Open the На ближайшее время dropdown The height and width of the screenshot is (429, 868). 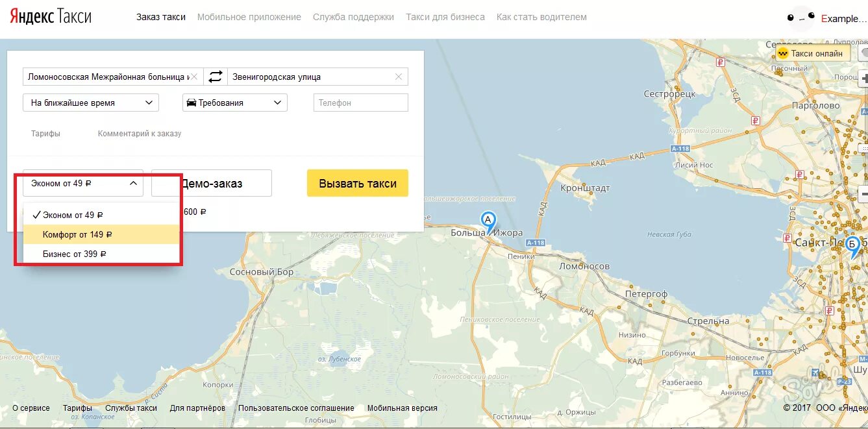pos(91,103)
